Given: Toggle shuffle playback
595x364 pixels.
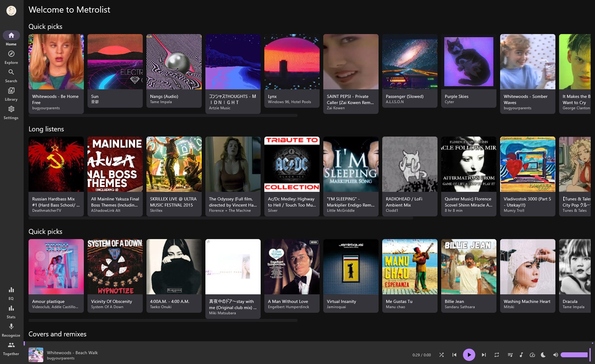Looking at the screenshot, I should (441, 355).
